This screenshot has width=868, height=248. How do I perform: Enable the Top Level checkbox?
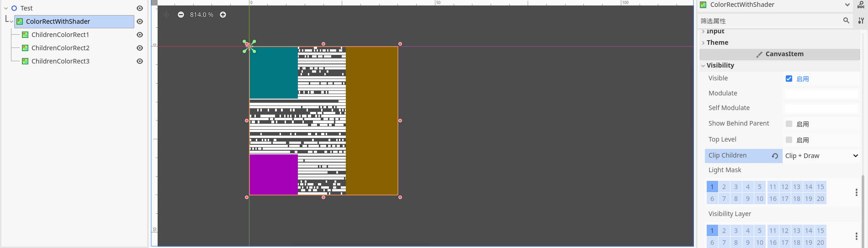[x=789, y=140]
